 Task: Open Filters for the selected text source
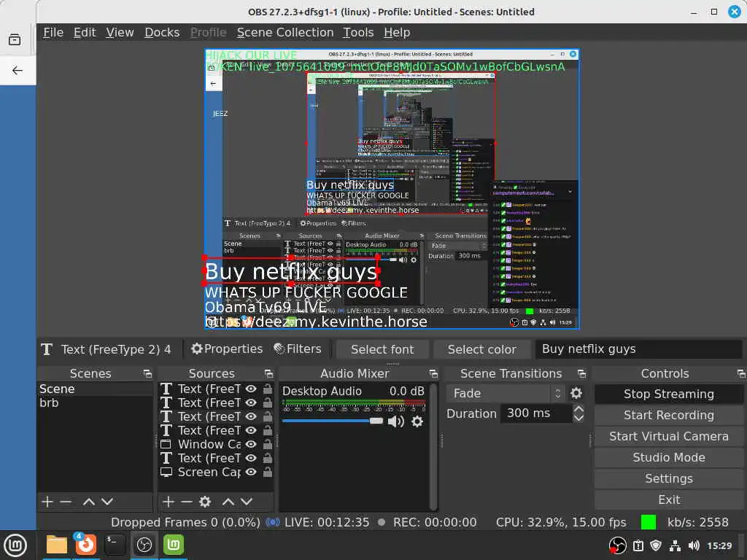[298, 349]
